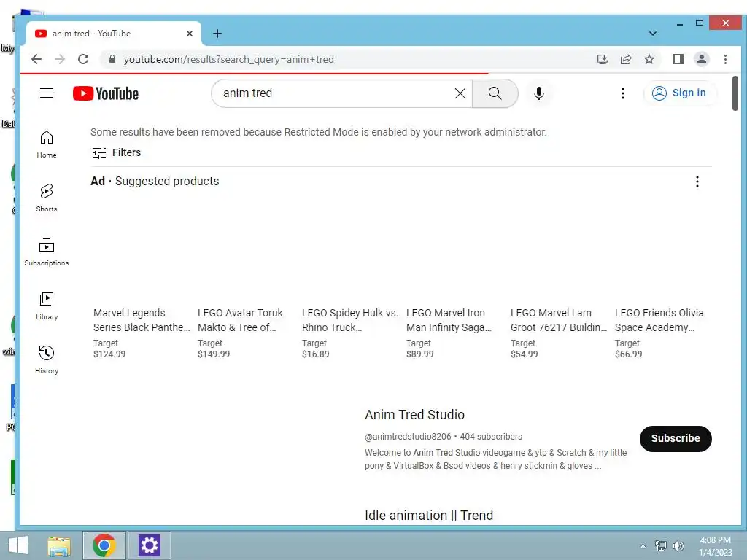This screenshot has height=560, width=747.
Task: Click the $16.89 price
Action: (315, 354)
